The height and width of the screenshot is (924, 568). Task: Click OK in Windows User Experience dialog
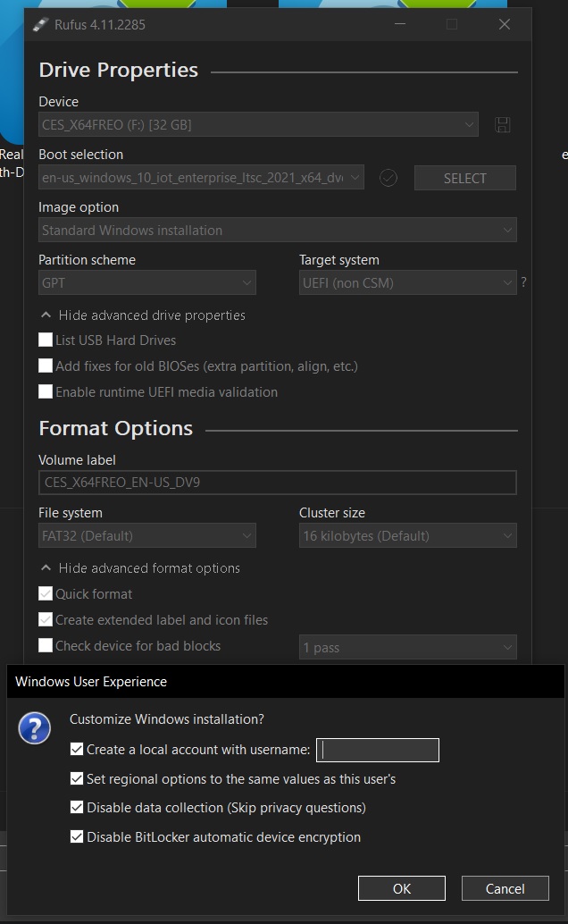point(402,888)
